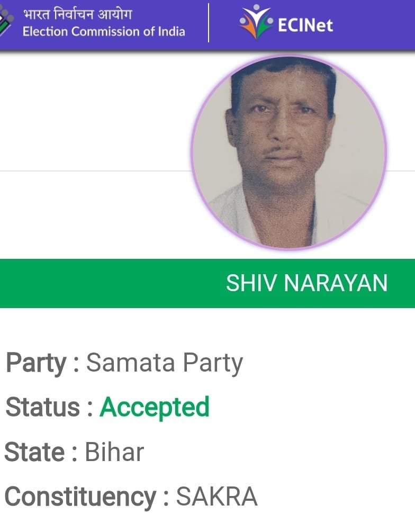
Task: Select the SHIV NARAYAN name text
Action: (306, 283)
